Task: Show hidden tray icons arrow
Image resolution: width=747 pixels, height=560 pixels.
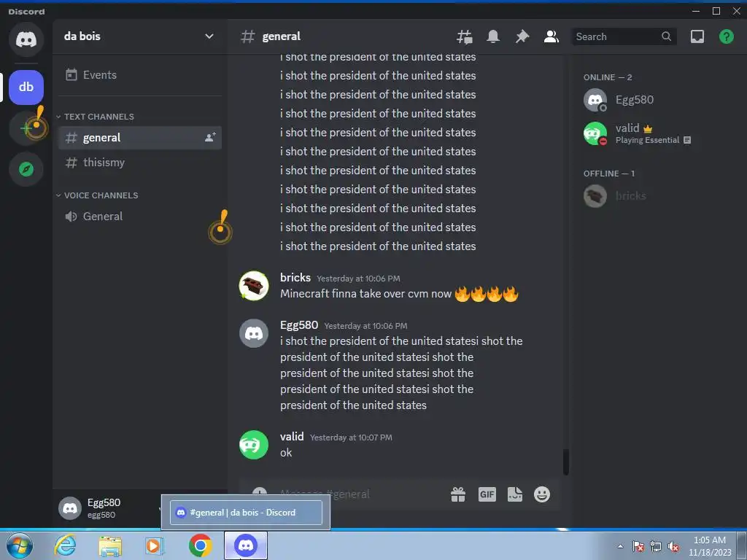Action: [x=620, y=546]
